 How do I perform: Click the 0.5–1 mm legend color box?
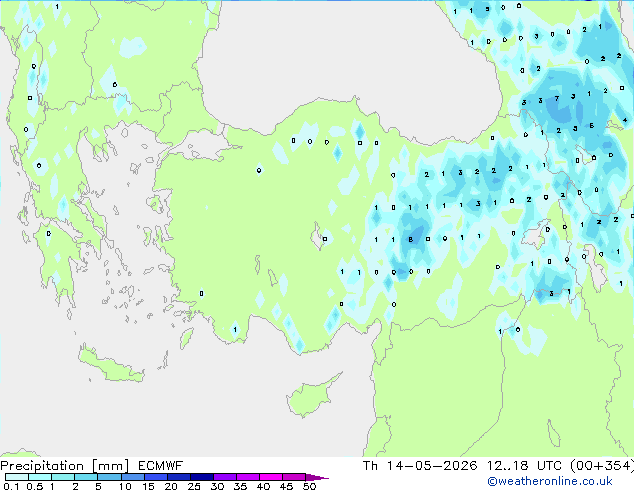click(40, 477)
